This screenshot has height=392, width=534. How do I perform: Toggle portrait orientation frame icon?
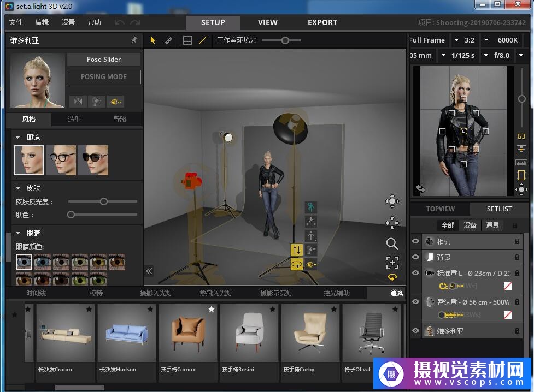click(x=521, y=175)
